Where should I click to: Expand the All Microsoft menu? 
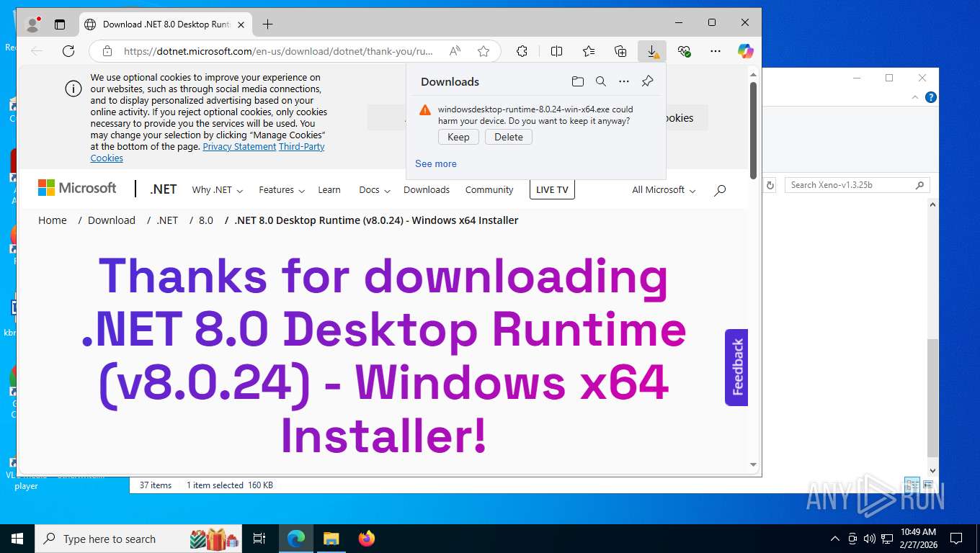point(664,190)
